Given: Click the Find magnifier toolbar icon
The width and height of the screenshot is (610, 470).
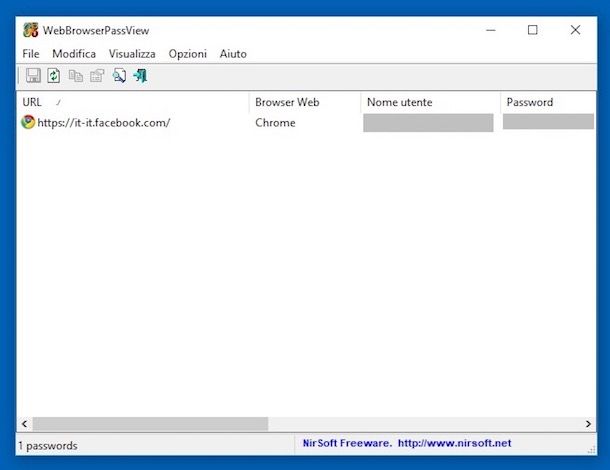Looking at the screenshot, I should (119, 75).
